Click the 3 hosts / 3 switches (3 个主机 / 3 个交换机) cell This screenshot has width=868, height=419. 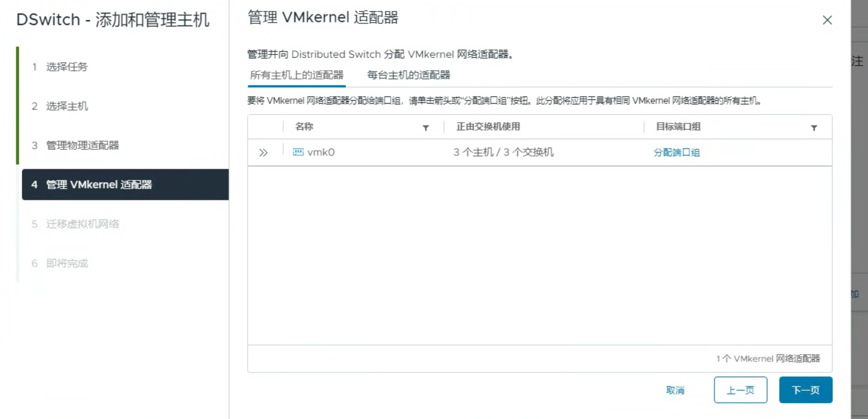tap(503, 152)
